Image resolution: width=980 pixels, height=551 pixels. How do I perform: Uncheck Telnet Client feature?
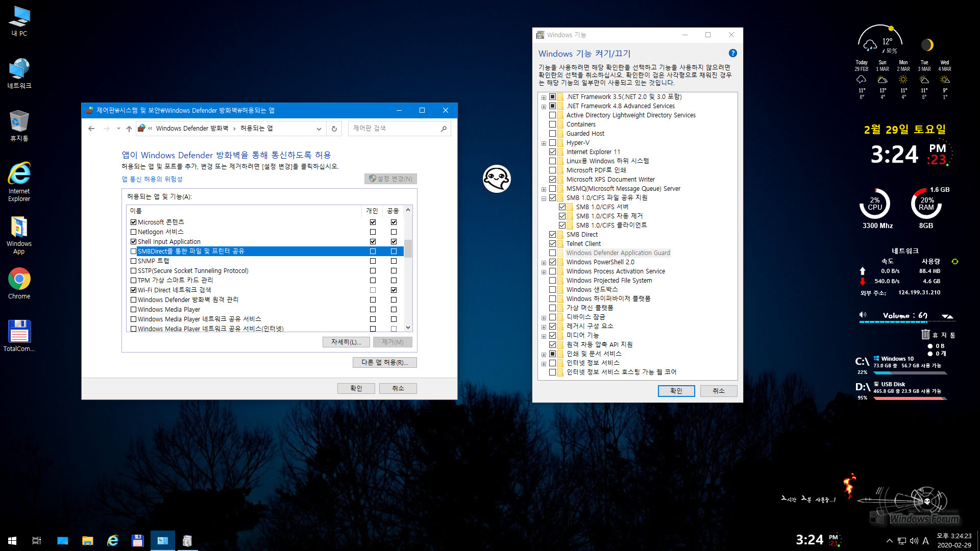[x=552, y=244]
